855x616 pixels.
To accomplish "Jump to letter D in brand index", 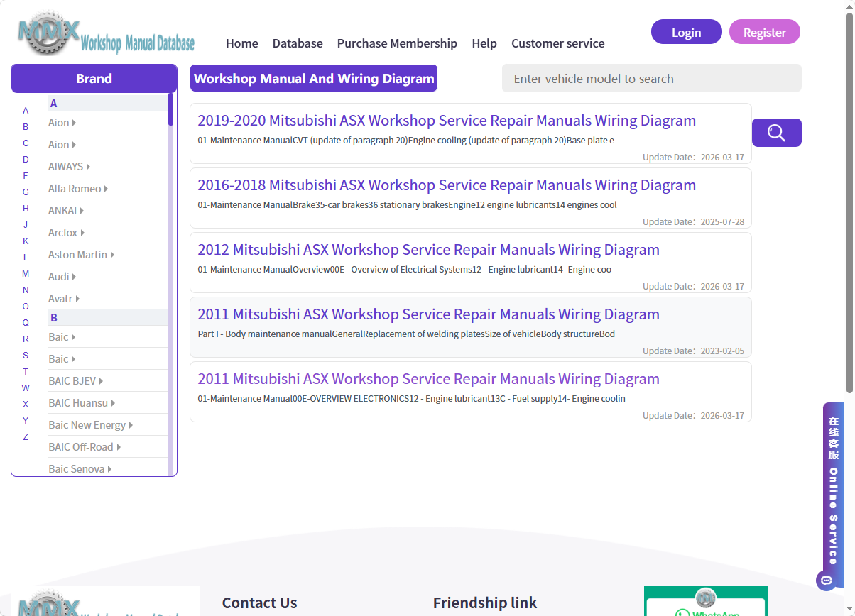I will (26, 160).
